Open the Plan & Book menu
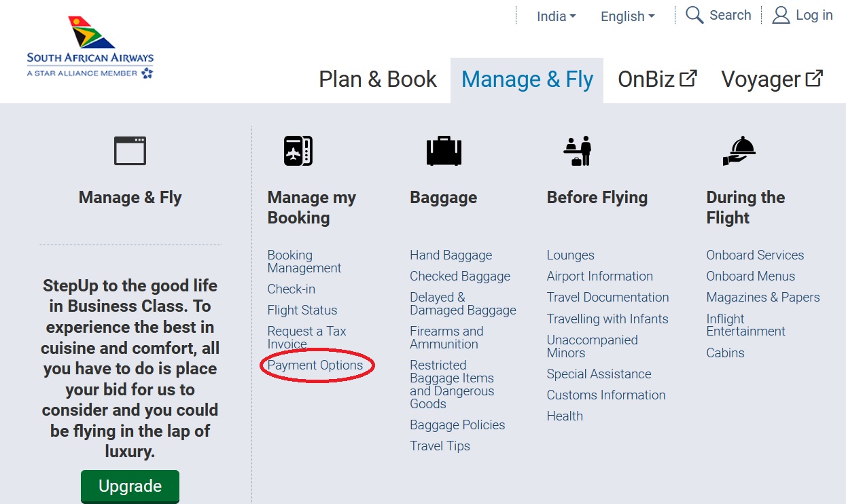This screenshot has height=504, width=846. pyautogui.click(x=378, y=79)
